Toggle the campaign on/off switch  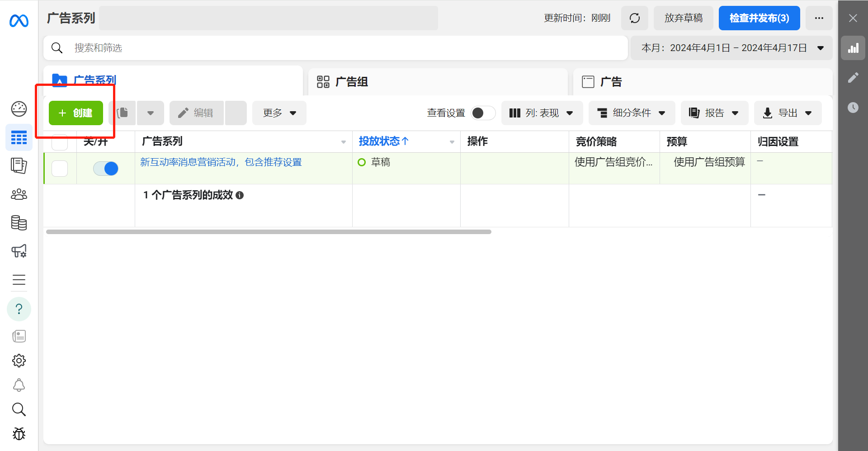pos(106,169)
